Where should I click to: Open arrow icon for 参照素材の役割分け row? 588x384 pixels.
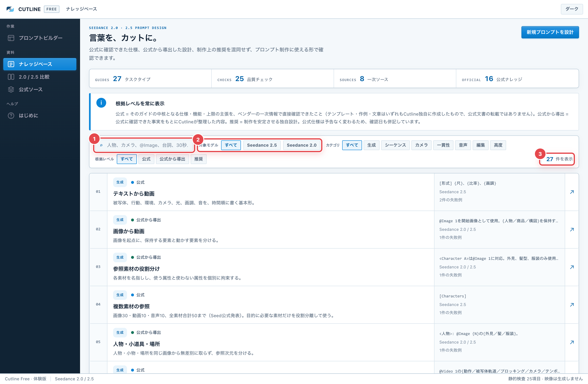572,267
